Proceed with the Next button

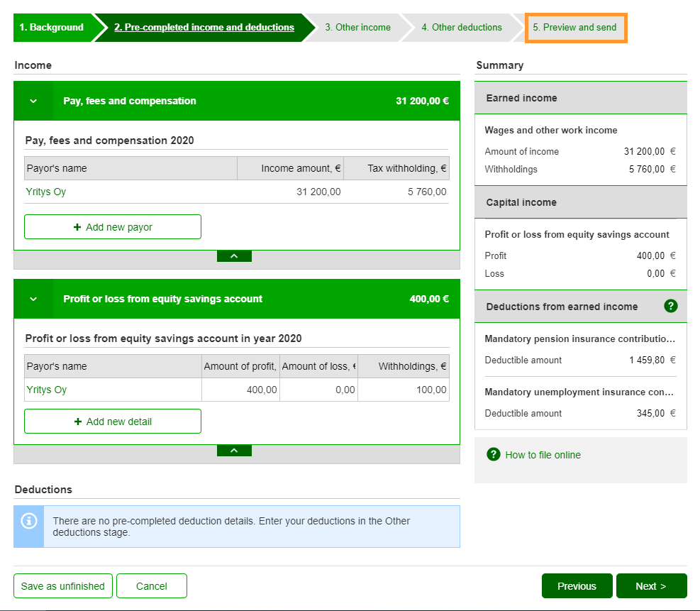click(651, 586)
